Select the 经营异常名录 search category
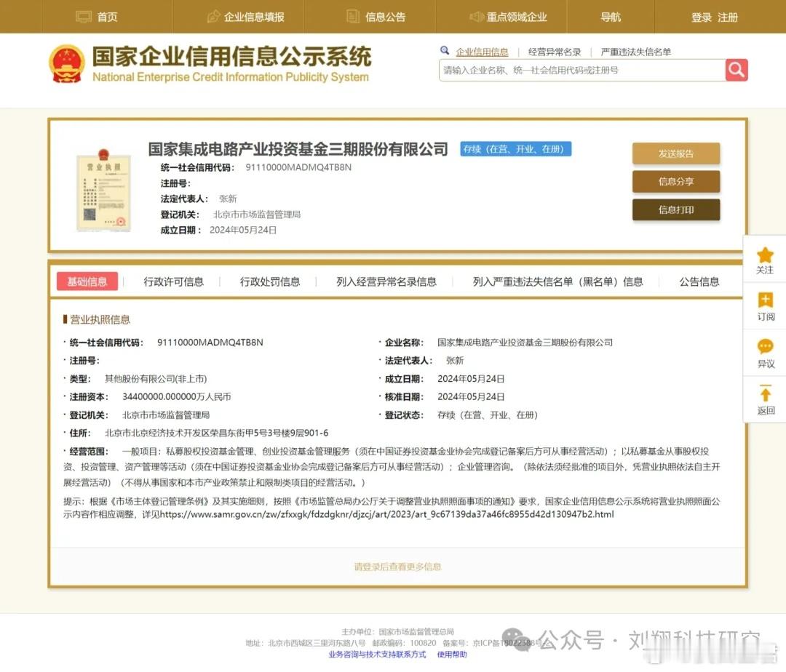 click(555, 52)
